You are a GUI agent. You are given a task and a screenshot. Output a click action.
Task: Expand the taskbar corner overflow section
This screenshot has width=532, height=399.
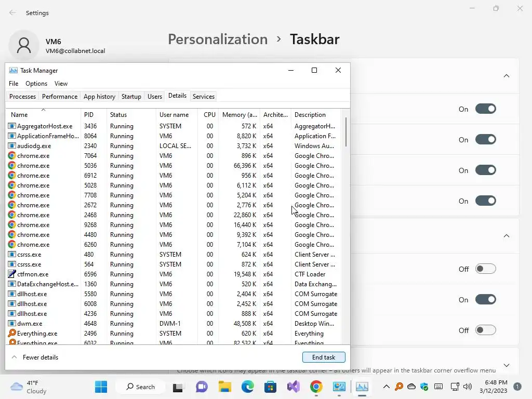coord(507,365)
